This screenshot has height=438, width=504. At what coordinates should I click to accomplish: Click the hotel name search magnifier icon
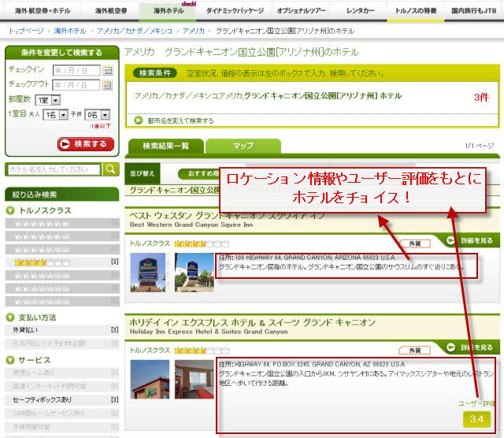point(110,169)
